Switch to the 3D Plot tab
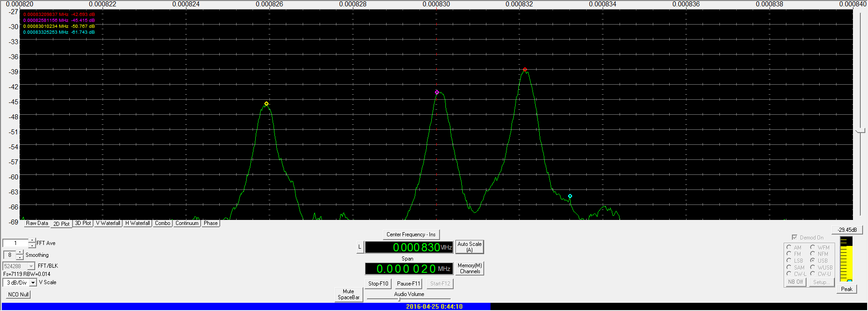The width and height of the screenshot is (868, 311). (83, 223)
